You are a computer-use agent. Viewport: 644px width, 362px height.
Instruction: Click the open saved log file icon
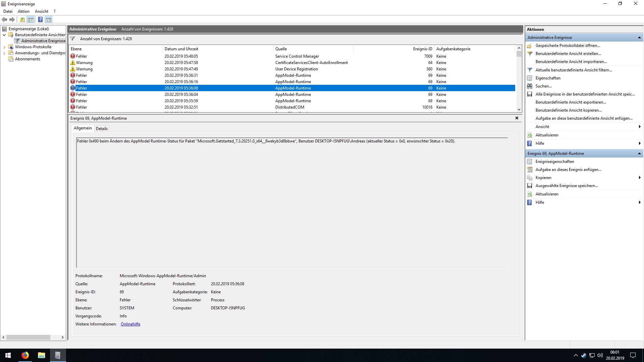tap(530, 46)
